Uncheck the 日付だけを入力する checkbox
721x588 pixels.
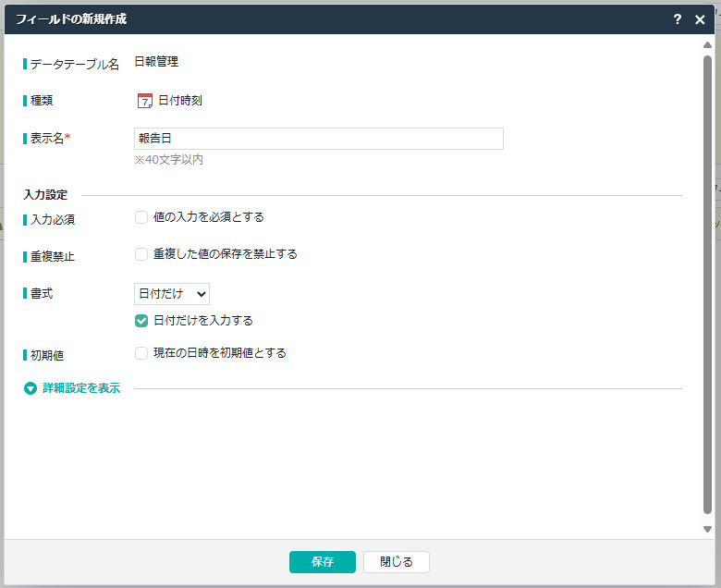(141, 321)
